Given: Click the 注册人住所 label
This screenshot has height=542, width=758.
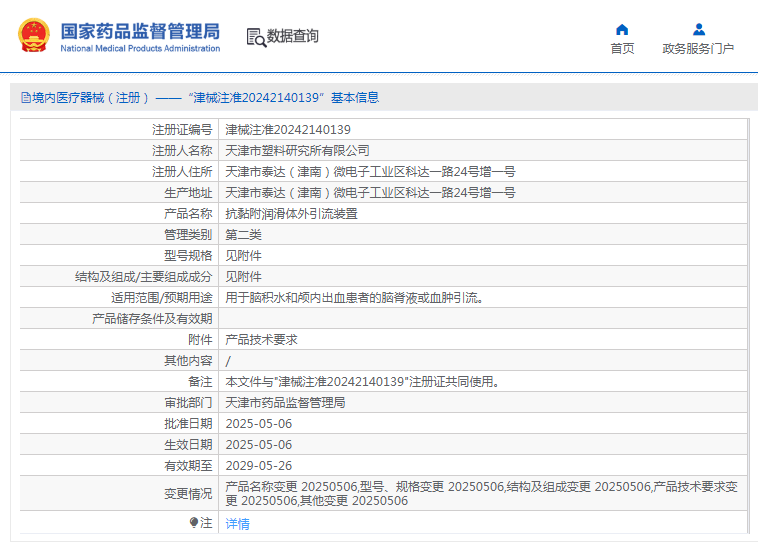Looking at the screenshot, I should tap(182, 172).
